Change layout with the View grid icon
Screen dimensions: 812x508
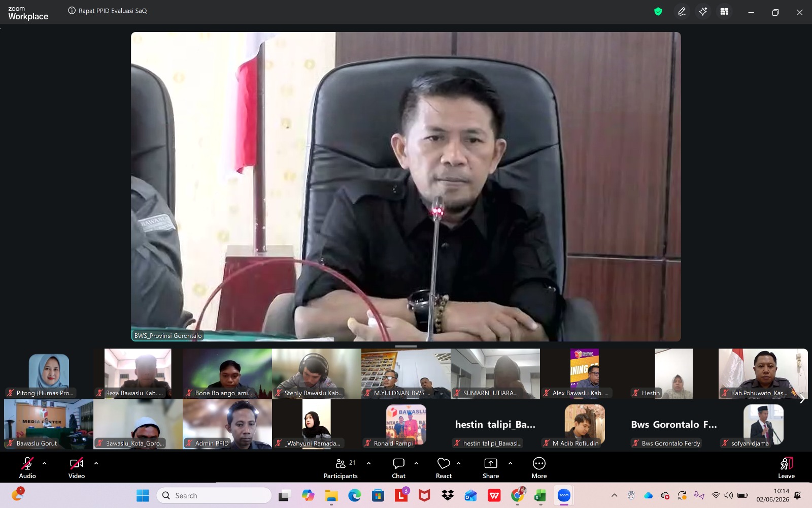pos(724,12)
